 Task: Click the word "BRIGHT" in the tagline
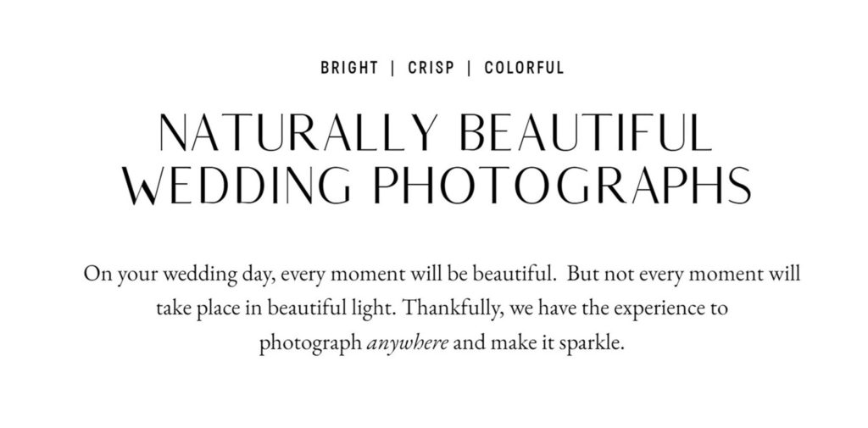click(349, 69)
